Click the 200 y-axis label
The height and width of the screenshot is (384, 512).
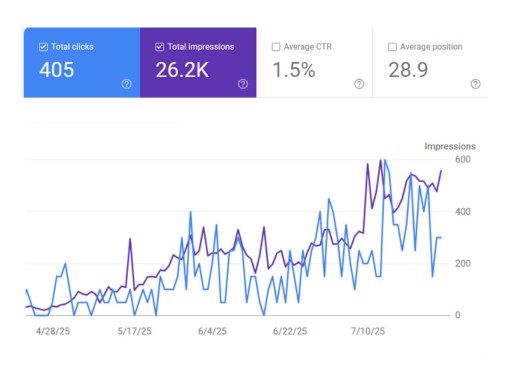pyautogui.click(x=463, y=263)
